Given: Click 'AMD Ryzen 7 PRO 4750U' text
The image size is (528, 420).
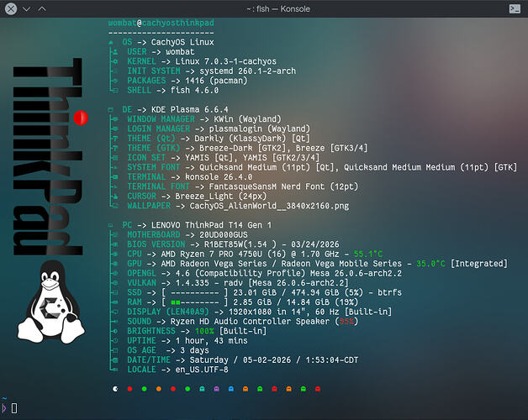Looking at the screenshot, I should (211, 254).
